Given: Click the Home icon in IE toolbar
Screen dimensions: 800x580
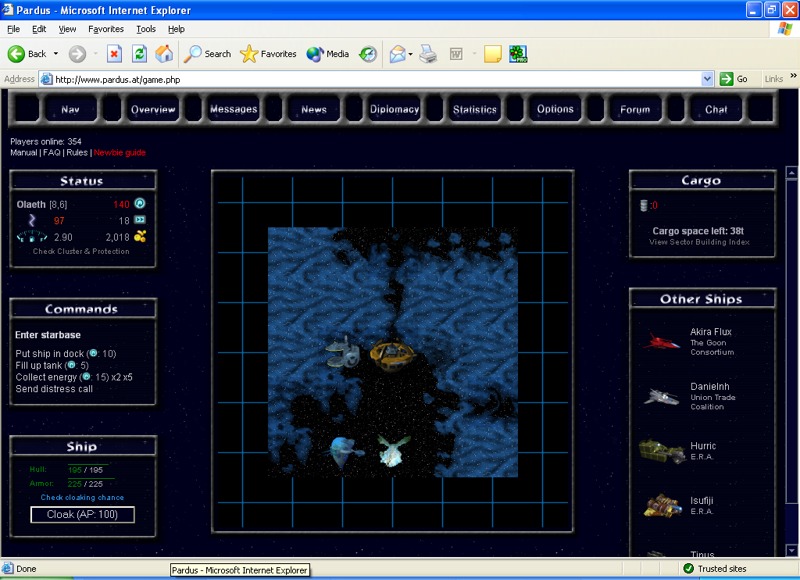Looking at the screenshot, I should [164, 54].
